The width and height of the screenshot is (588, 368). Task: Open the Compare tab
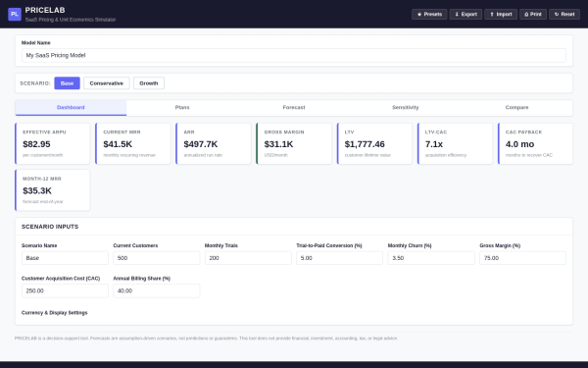pos(516,107)
